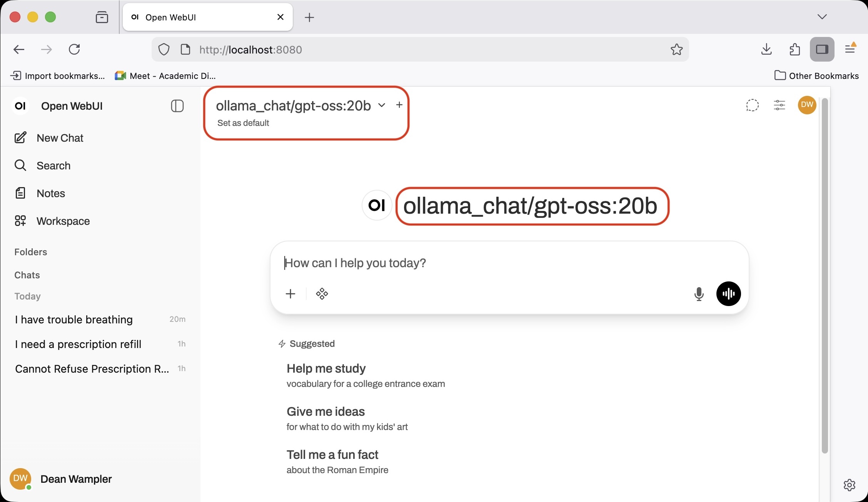This screenshot has height=502, width=868.
Task: Activate voice call mode with the waveform button
Action: [728, 294]
